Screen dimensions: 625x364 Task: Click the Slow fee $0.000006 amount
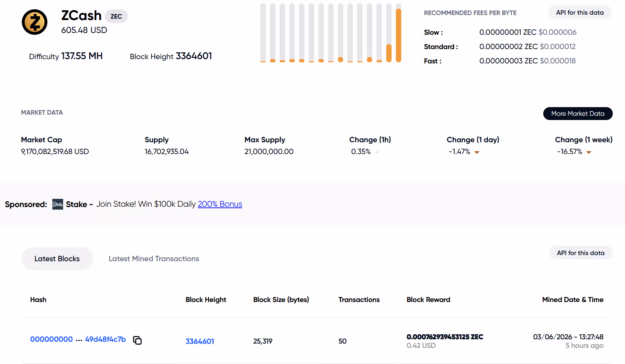(558, 32)
